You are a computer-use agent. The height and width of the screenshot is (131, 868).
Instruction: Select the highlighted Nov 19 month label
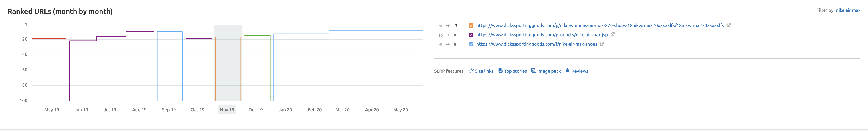[x=227, y=110]
